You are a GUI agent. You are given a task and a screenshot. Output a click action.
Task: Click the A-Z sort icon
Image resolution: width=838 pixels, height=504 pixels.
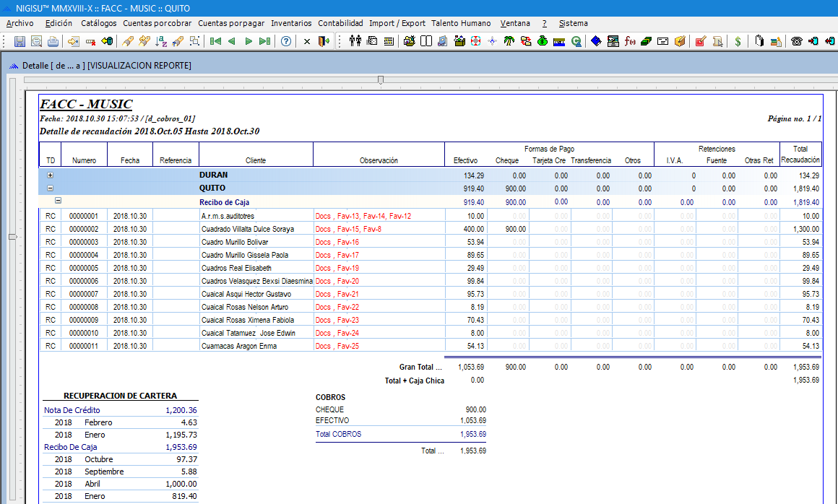coord(162,41)
